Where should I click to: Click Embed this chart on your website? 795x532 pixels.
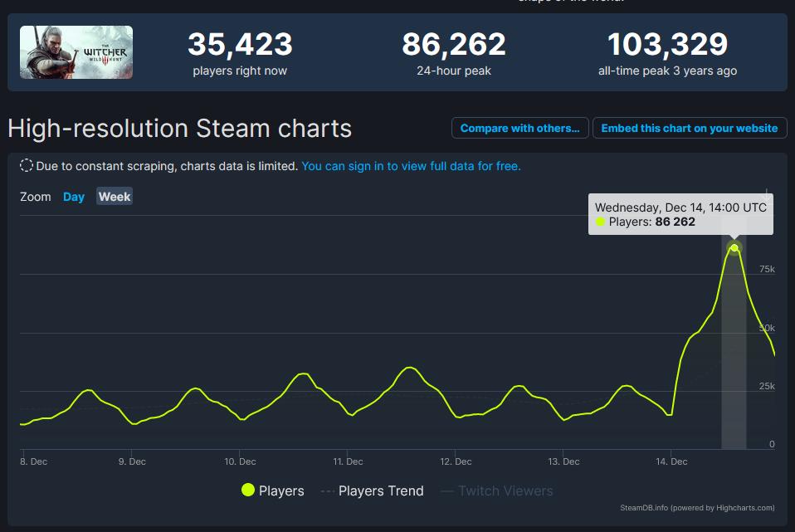pos(690,129)
